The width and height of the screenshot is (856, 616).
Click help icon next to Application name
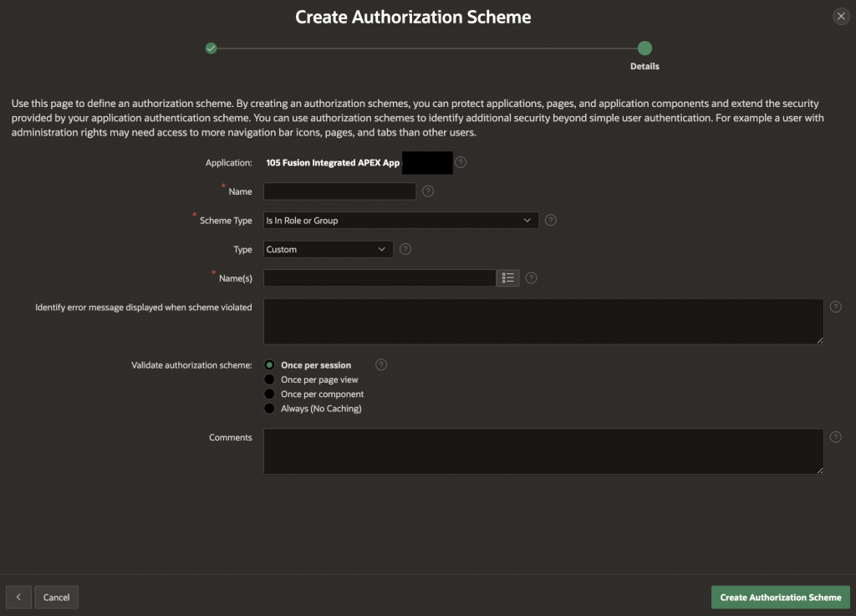click(x=461, y=162)
